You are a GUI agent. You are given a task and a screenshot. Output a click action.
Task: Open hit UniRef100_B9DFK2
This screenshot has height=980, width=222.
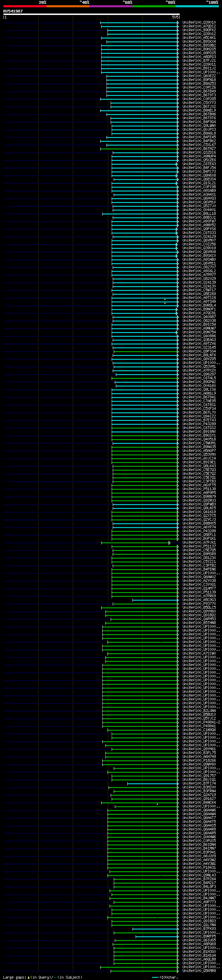coord(199,30)
